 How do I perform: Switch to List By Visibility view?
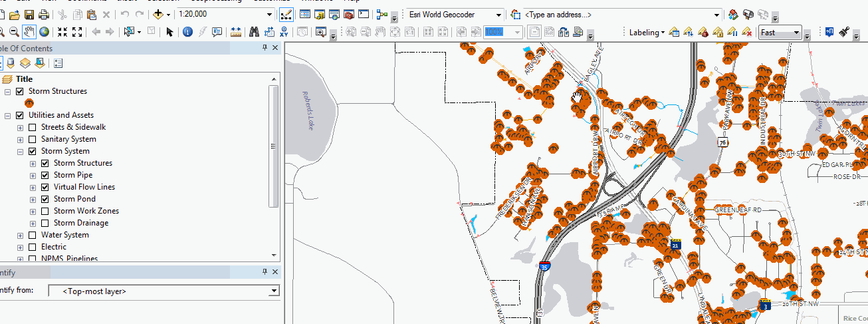pyautogui.click(x=25, y=63)
